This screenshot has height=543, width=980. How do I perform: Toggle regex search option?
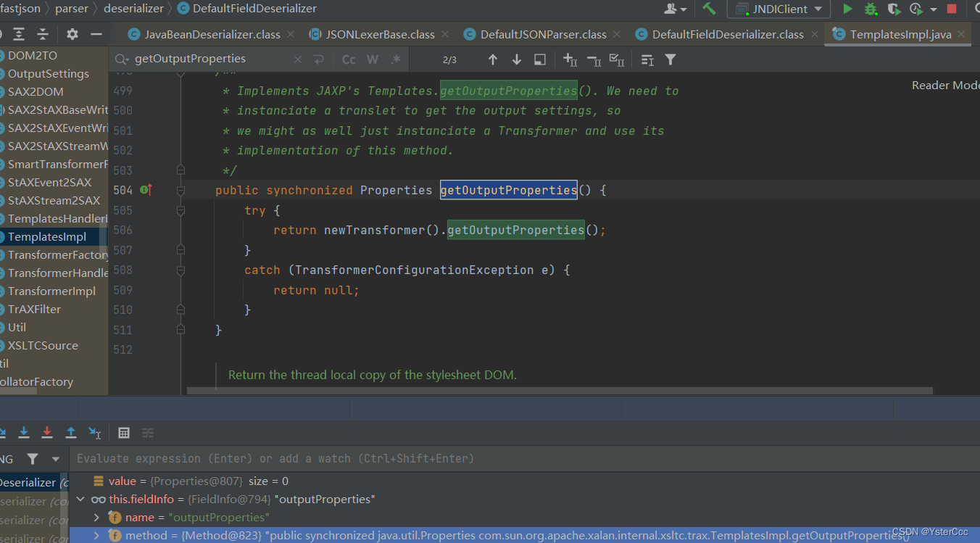(395, 59)
